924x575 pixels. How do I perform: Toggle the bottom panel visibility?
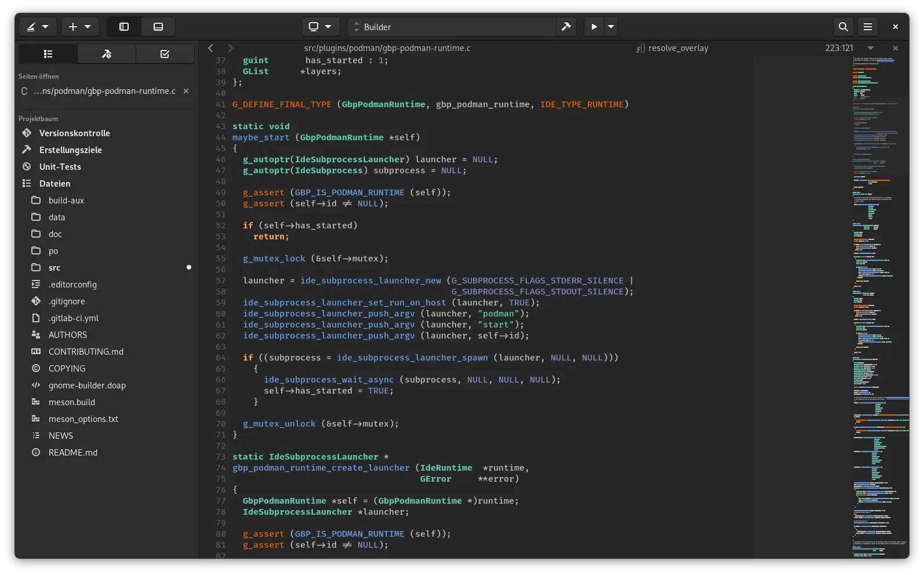158,27
